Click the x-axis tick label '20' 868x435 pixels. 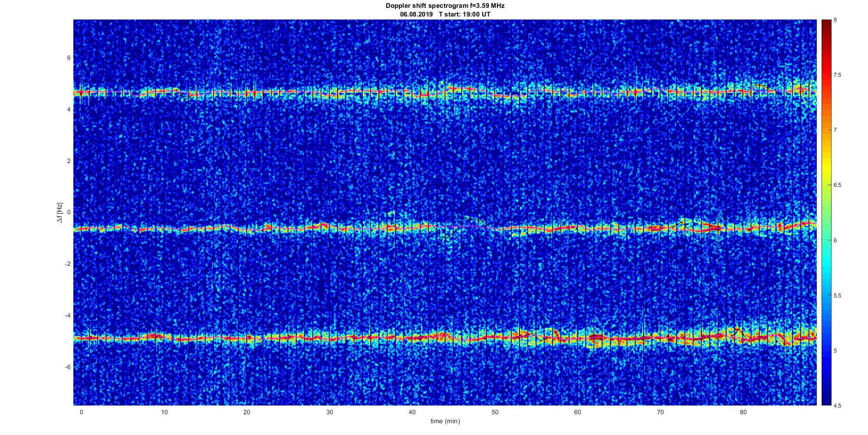tap(247, 412)
